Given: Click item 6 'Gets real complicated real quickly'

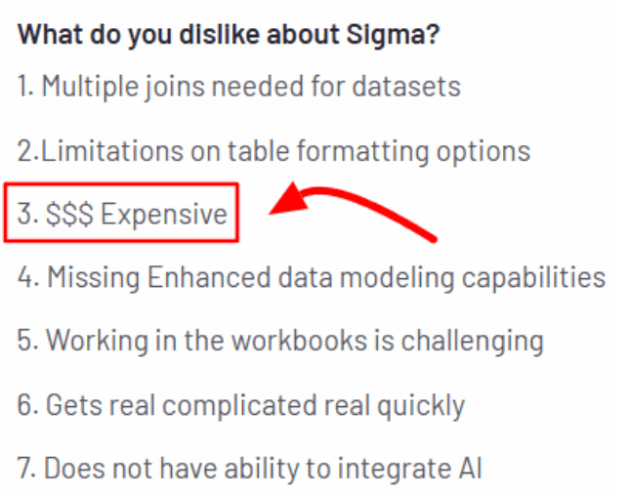Looking at the screenshot, I should pyautogui.click(x=241, y=406).
